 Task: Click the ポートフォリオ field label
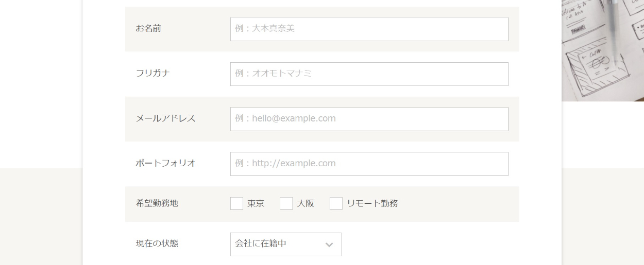tap(166, 163)
